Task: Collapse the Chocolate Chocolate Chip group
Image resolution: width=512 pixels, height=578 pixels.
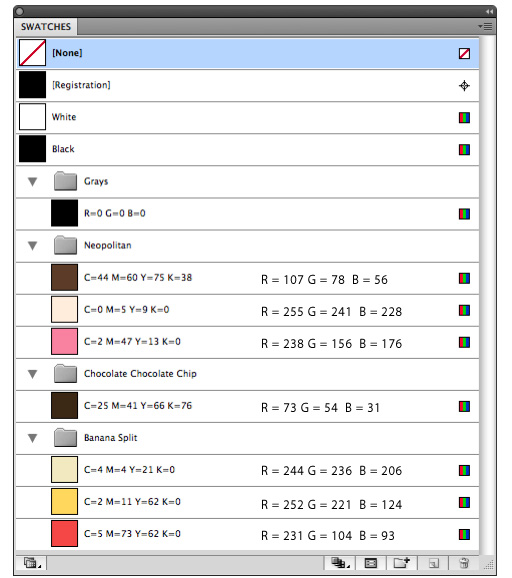Action: pos(32,374)
